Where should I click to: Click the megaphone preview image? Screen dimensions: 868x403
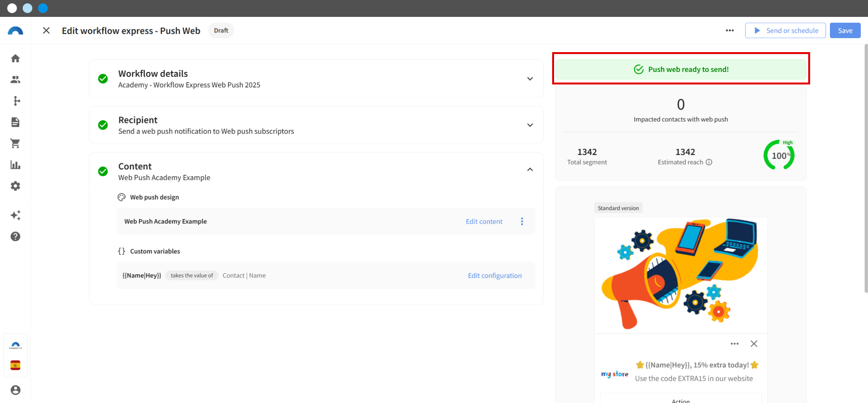click(x=681, y=275)
